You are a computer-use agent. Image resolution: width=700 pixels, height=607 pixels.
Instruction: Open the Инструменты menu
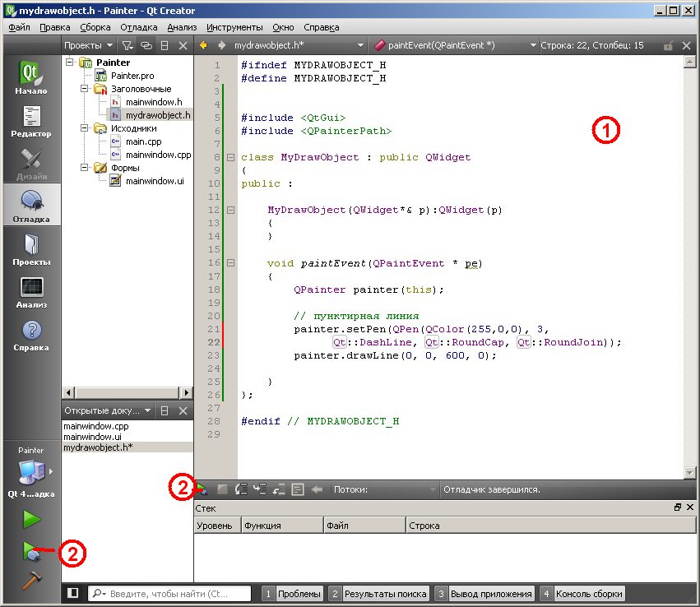(x=234, y=27)
